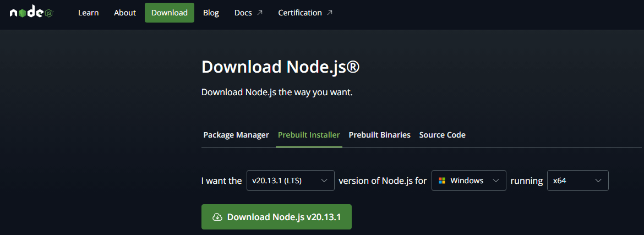Click the "Download Node.js®" page heading
The width and height of the screenshot is (644, 235).
click(x=280, y=67)
